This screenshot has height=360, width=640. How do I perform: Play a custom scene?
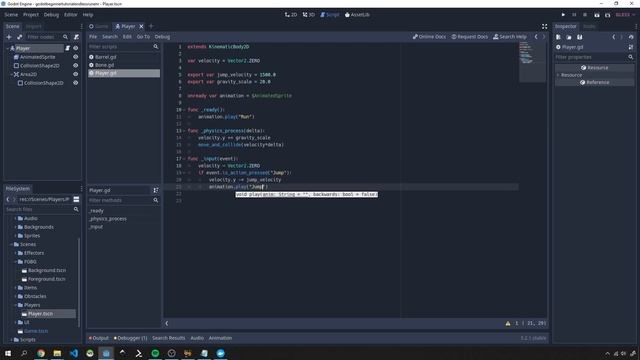pyautogui.click(x=608, y=15)
